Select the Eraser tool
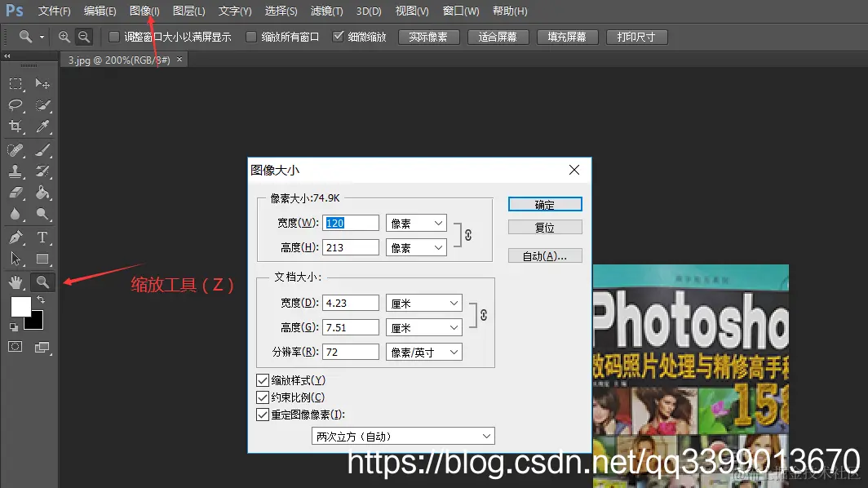 click(x=15, y=193)
